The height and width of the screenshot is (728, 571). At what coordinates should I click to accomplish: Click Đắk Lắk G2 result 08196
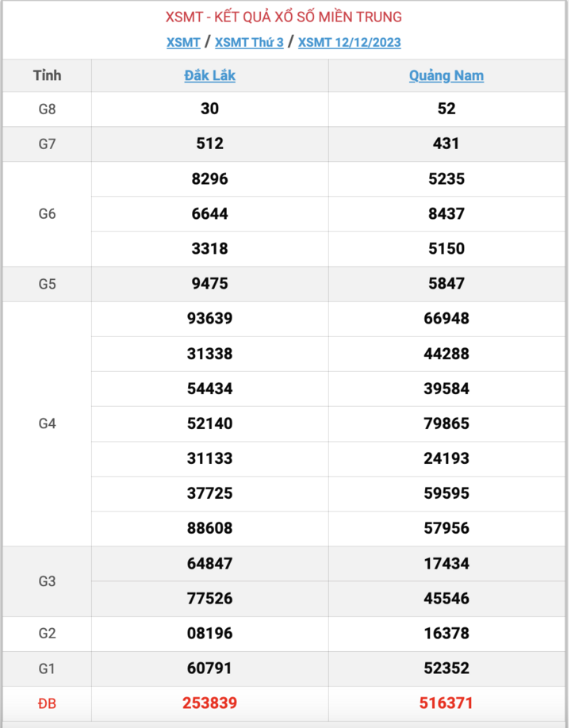coord(209,634)
